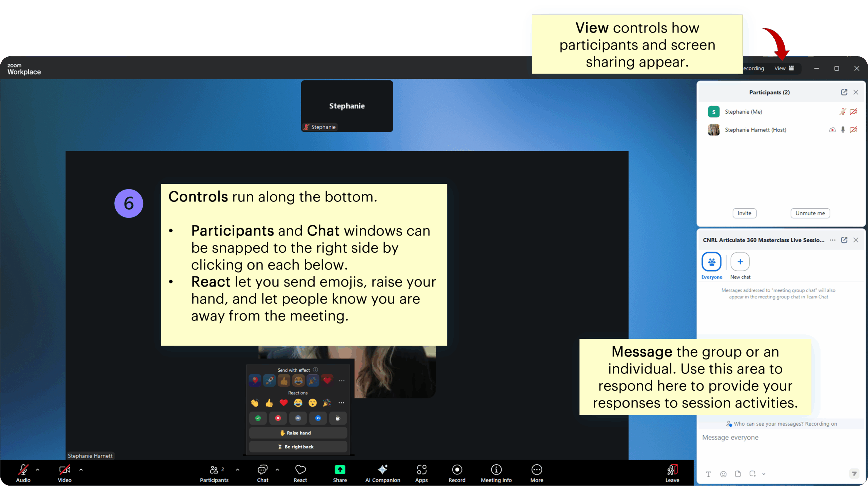Select Stephanie's video thumbnail
The width and height of the screenshot is (868, 486).
pyautogui.click(x=347, y=106)
